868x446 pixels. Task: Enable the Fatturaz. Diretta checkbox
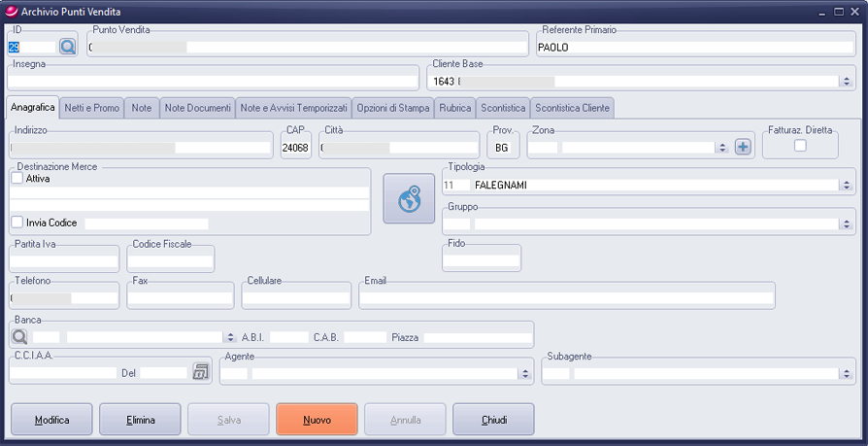[800, 146]
